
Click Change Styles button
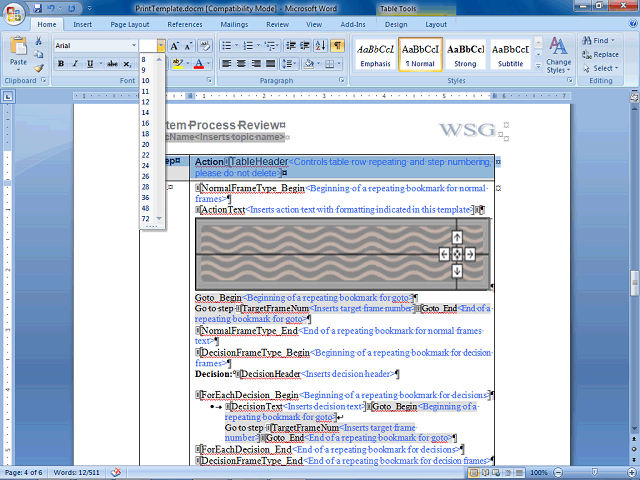pyautogui.click(x=558, y=55)
